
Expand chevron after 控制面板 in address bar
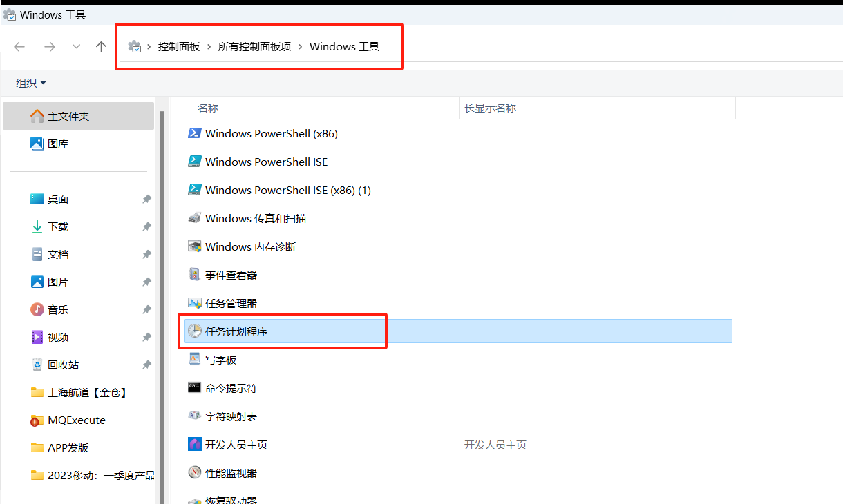tap(209, 46)
